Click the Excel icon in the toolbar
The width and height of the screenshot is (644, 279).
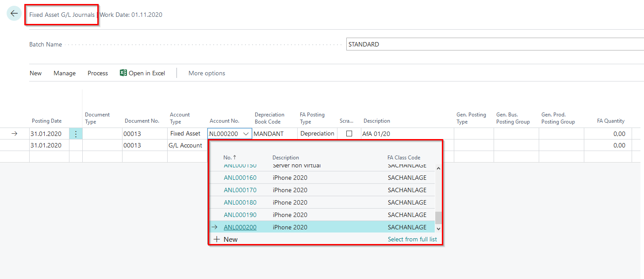pyautogui.click(x=123, y=73)
